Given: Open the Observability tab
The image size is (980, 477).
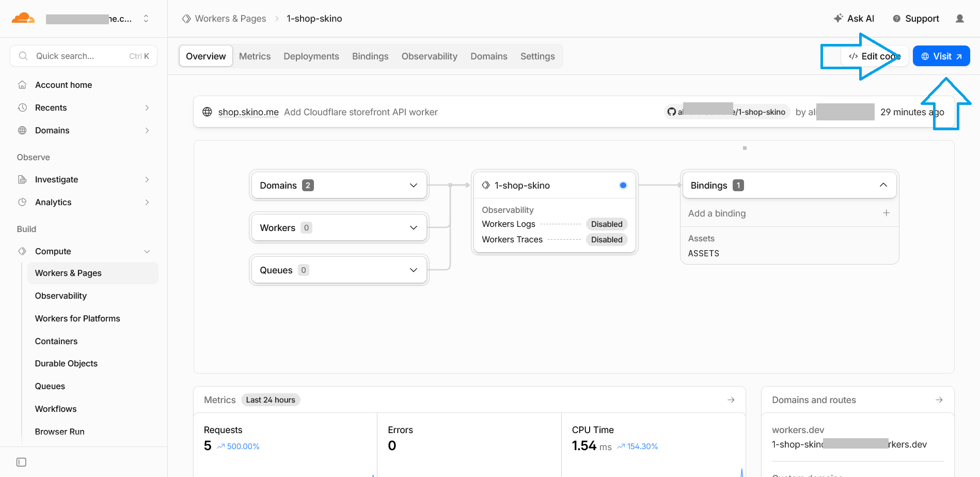Looking at the screenshot, I should [430, 56].
